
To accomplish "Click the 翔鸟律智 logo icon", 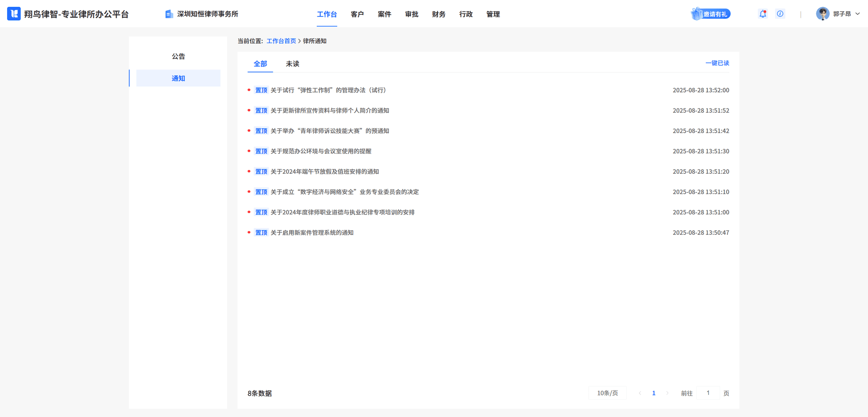I will click(14, 14).
